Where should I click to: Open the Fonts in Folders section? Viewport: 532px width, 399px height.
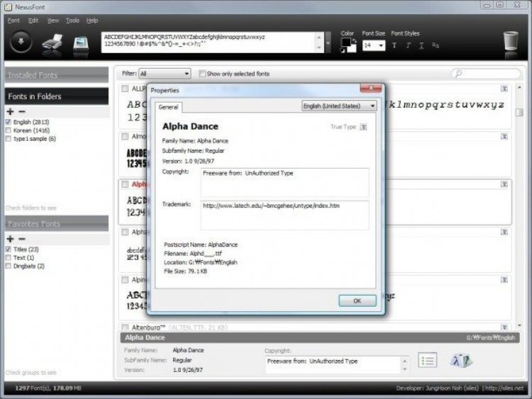pyautogui.click(x=57, y=96)
